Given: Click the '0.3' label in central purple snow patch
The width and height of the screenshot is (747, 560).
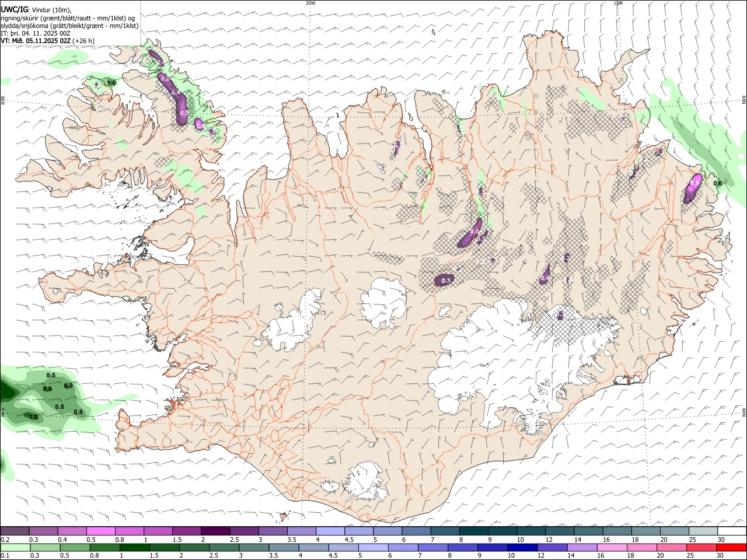Looking at the screenshot, I should click(446, 281).
